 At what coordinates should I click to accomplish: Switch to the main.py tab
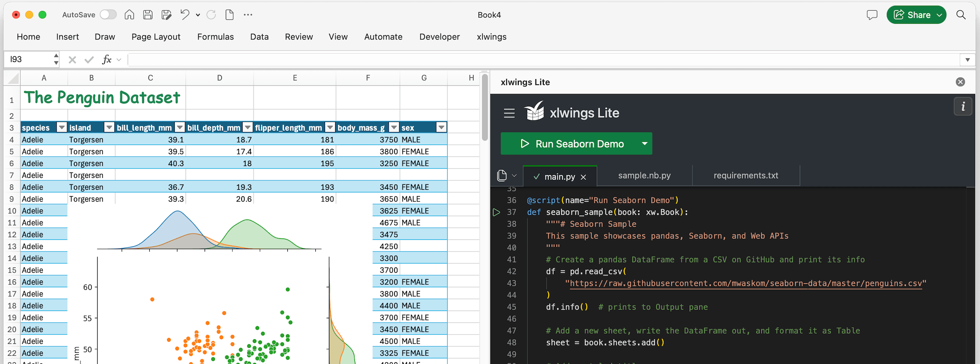560,177
